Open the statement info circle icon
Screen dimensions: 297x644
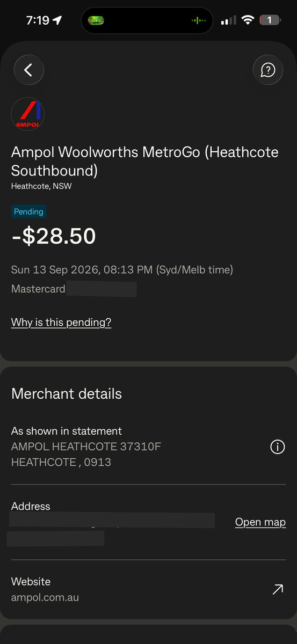click(x=278, y=447)
